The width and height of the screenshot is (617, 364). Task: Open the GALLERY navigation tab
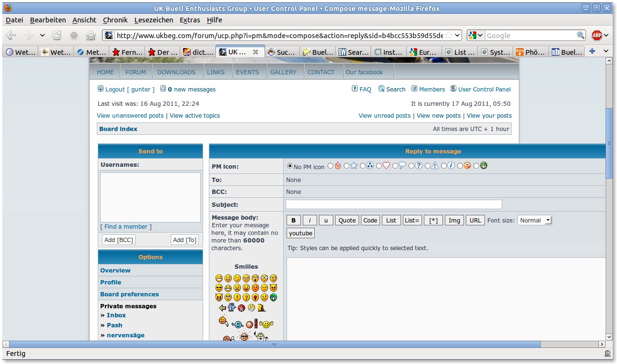(283, 72)
